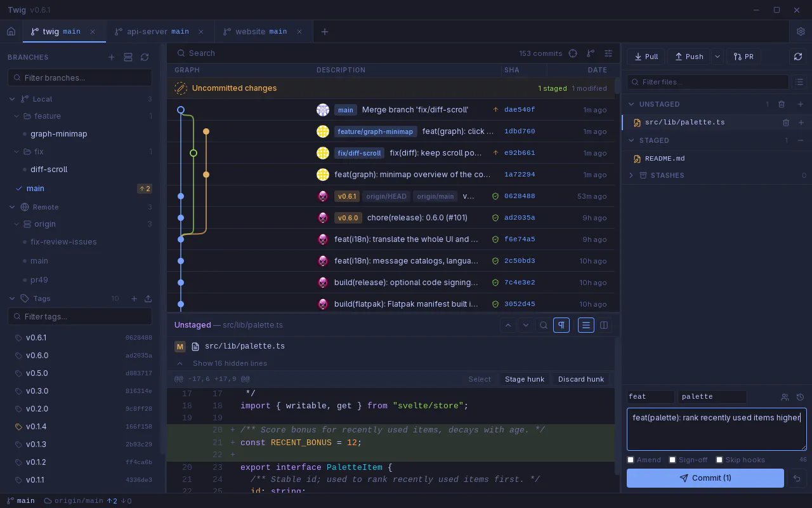812x508 pixels.
Task: Click the main commit author avatar for dae540f
Action: [x=323, y=110]
